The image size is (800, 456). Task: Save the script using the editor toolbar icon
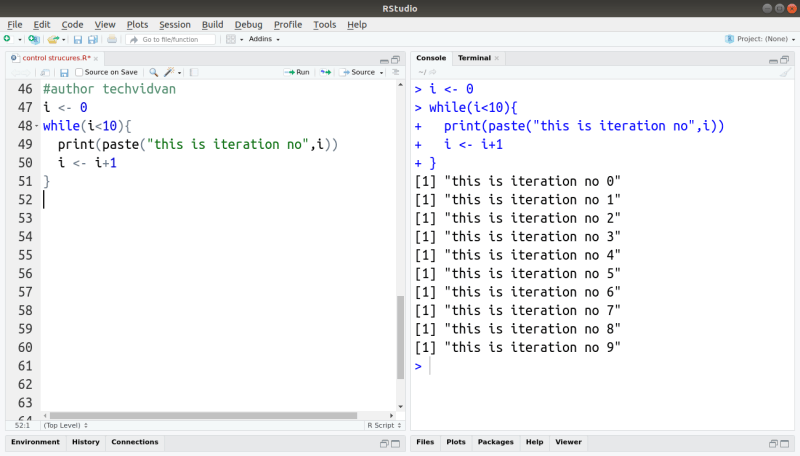[x=64, y=72]
